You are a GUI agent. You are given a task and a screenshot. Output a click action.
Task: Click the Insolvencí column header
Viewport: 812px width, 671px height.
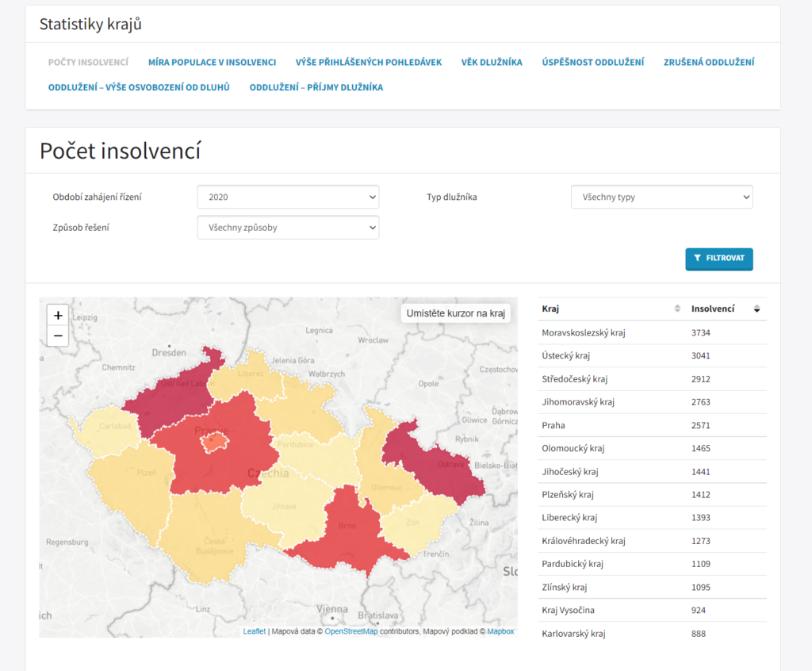coord(727,309)
